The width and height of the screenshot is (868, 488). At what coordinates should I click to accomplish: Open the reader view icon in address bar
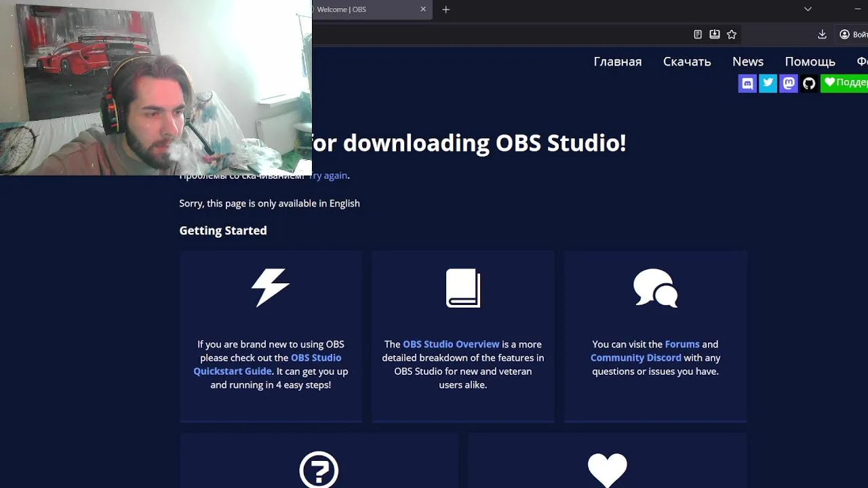tap(698, 35)
